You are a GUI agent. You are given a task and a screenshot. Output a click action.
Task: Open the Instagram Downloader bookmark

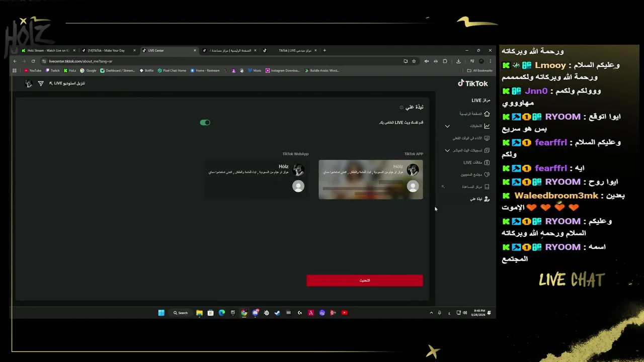click(x=282, y=70)
